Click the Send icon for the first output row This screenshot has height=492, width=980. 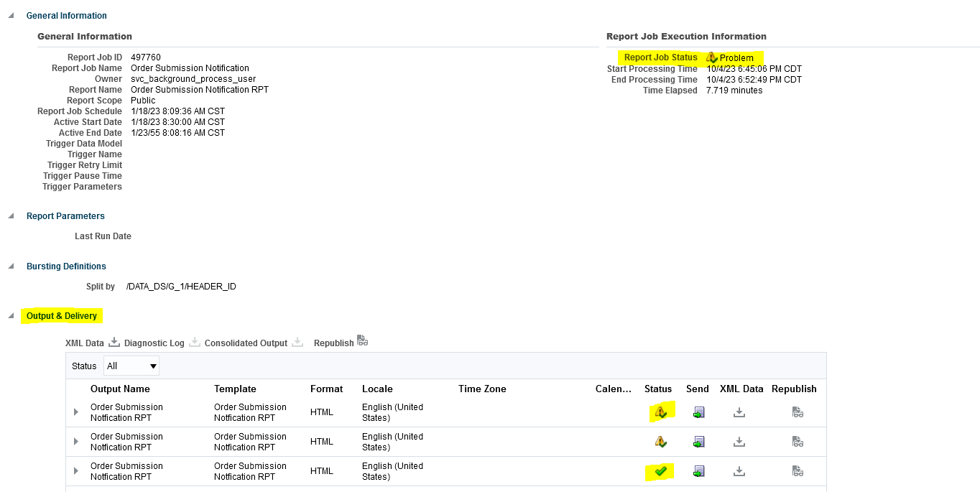coord(697,412)
